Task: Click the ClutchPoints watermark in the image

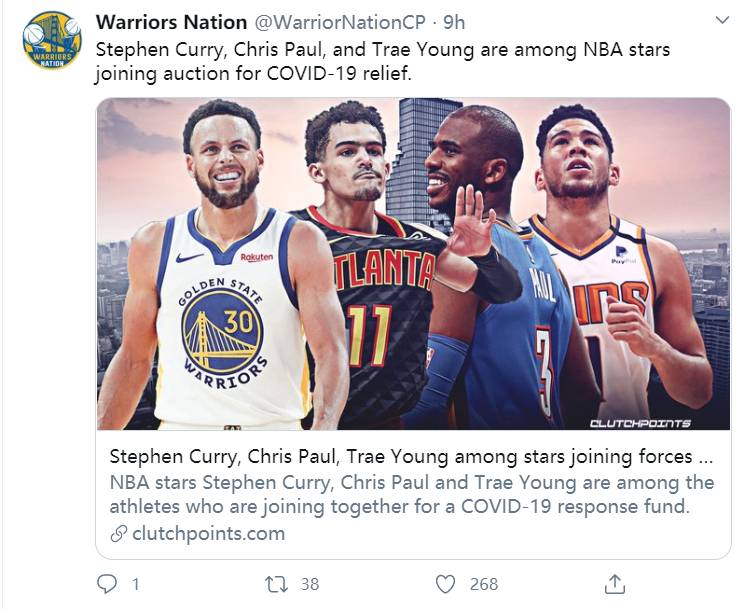Action: [x=640, y=423]
